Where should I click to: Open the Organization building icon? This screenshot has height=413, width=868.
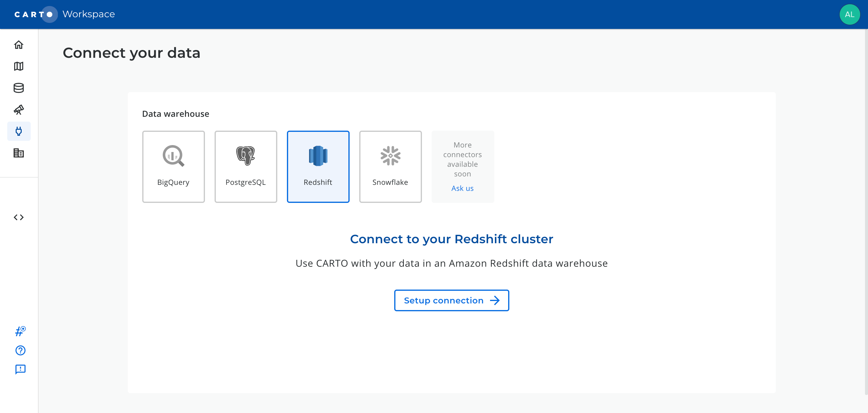[x=19, y=153]
